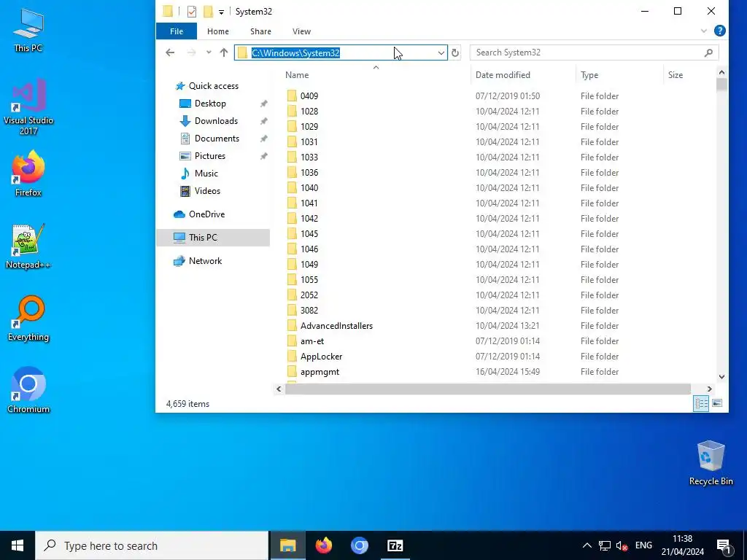Click the Properties quick access toolbar icon
The height and width of the screenshot is (560, 747).
(x=192, y=12)
